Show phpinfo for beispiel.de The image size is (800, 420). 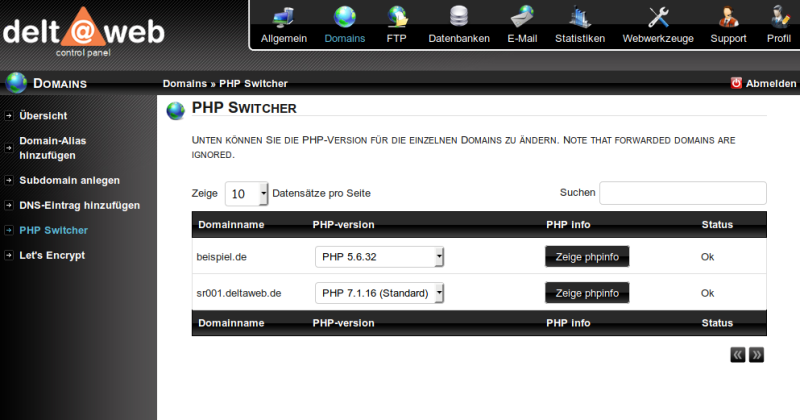587,257
